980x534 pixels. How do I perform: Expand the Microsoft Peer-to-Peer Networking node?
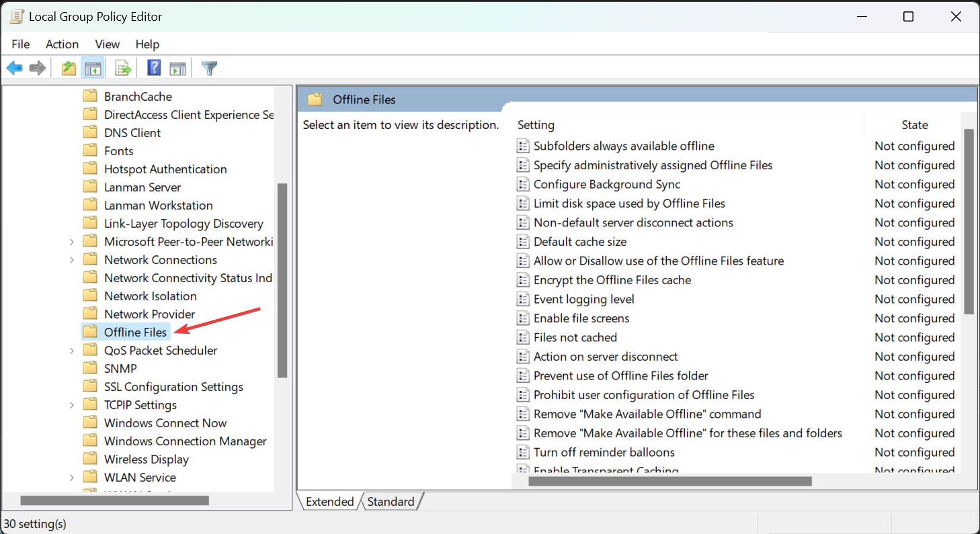[72, 242]
